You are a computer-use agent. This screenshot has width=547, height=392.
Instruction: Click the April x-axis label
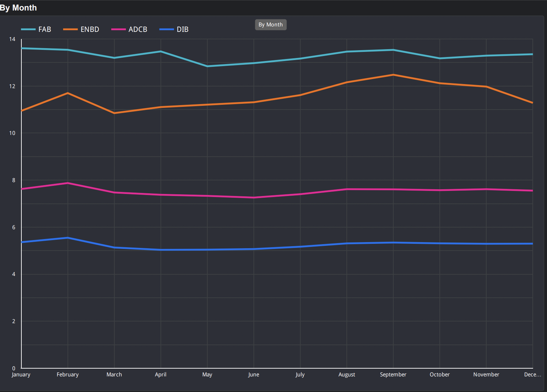pos(161,375)
